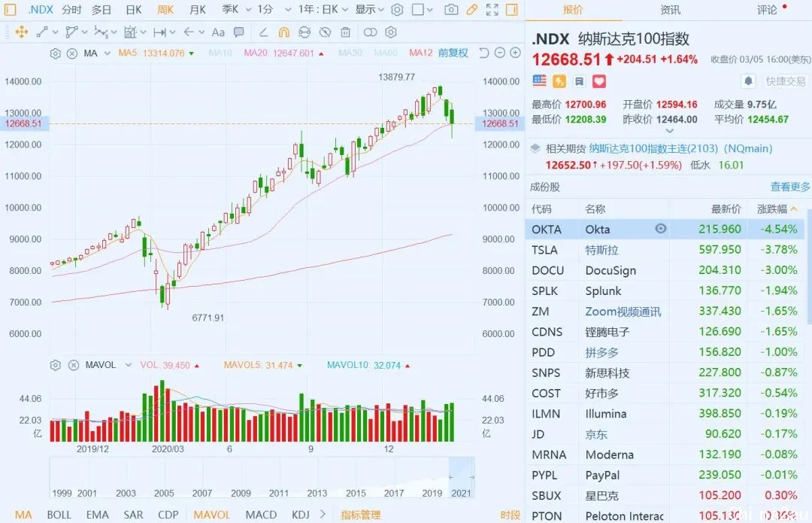The width and height of the screenshot is (812, 523).
Task: Open the MAVOL indicator type dropdown
Action: point(128,365)
